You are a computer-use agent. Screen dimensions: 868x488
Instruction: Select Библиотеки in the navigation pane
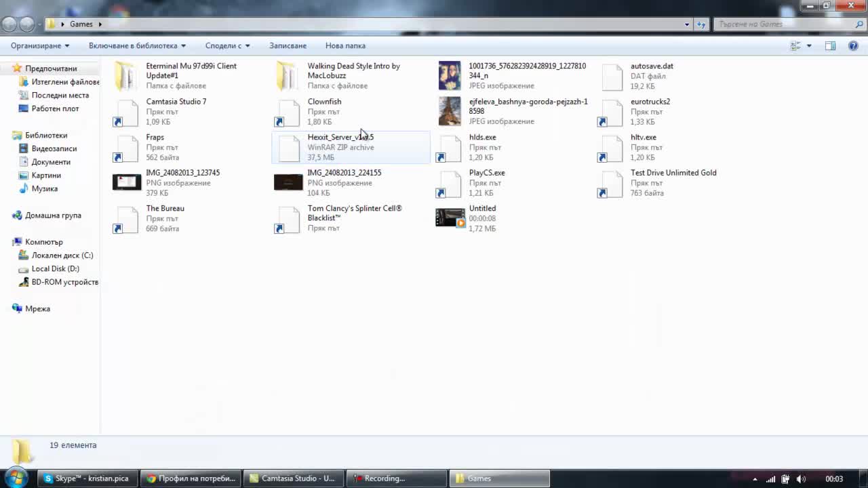46,136
